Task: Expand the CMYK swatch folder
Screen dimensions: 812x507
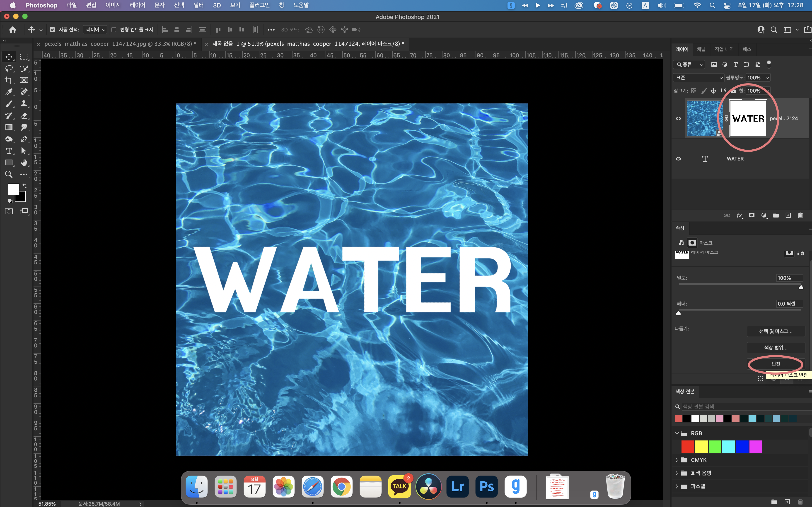Action: [x=677, y=460]
